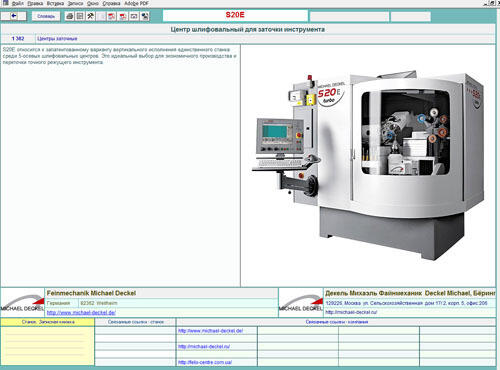Click the printer icon in toolbar
500x370 pixels.
point(70,16)
